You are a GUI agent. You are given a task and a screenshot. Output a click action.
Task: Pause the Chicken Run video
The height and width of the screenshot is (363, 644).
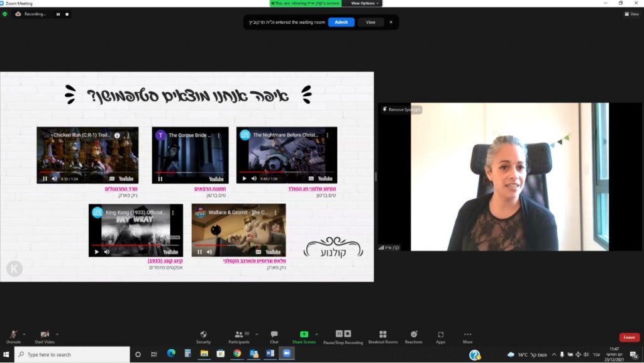[x=45, y=179]
